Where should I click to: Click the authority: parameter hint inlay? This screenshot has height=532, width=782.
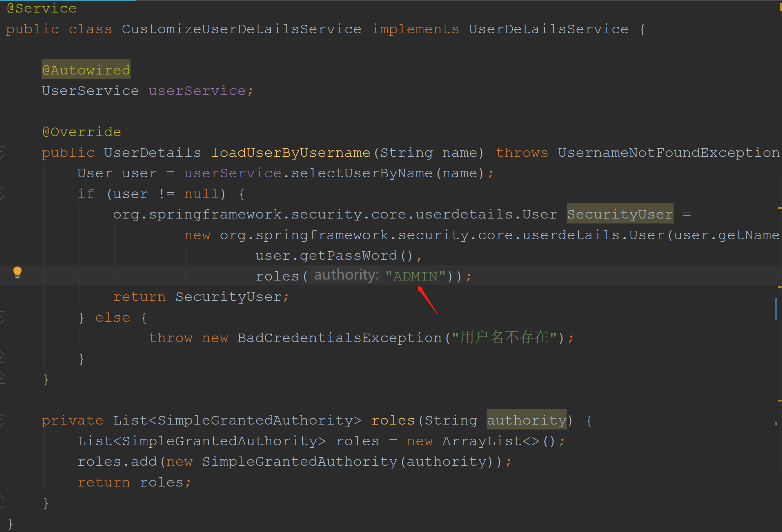(346, 276)
